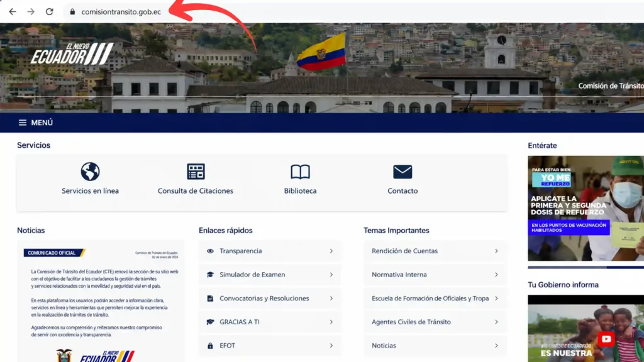Open the Servicios en línea link
Image resolution: width=644 pixels, height=362 pixels.
90,191
